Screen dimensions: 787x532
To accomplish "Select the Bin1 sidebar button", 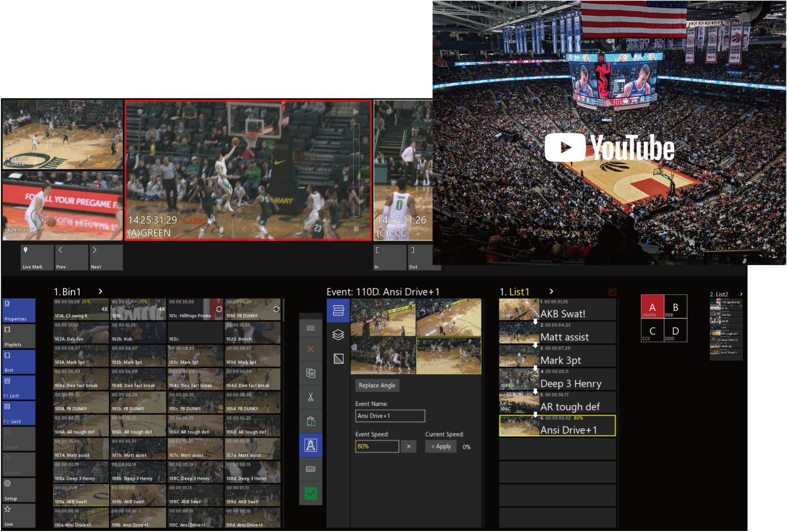I will coord(19,362).
